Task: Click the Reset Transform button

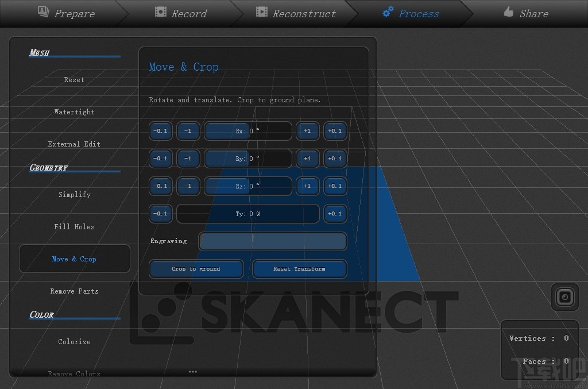Action: tap(299, 268)
